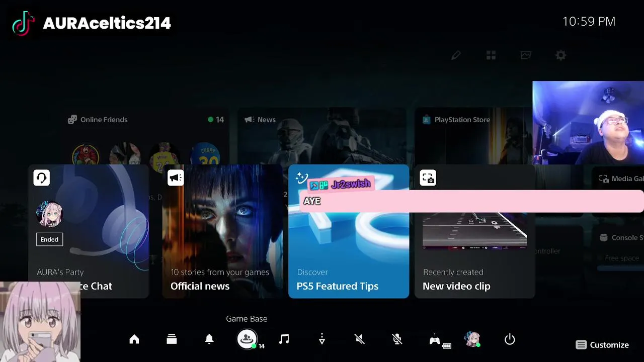
Task: Click the picture wallpaper icon at top
Action: tap(526, 55)
